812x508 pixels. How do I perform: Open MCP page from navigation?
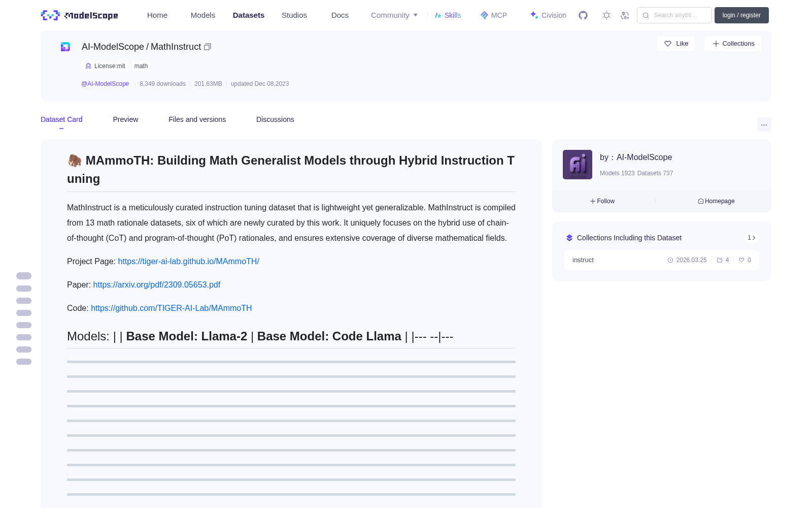(494, 15)
